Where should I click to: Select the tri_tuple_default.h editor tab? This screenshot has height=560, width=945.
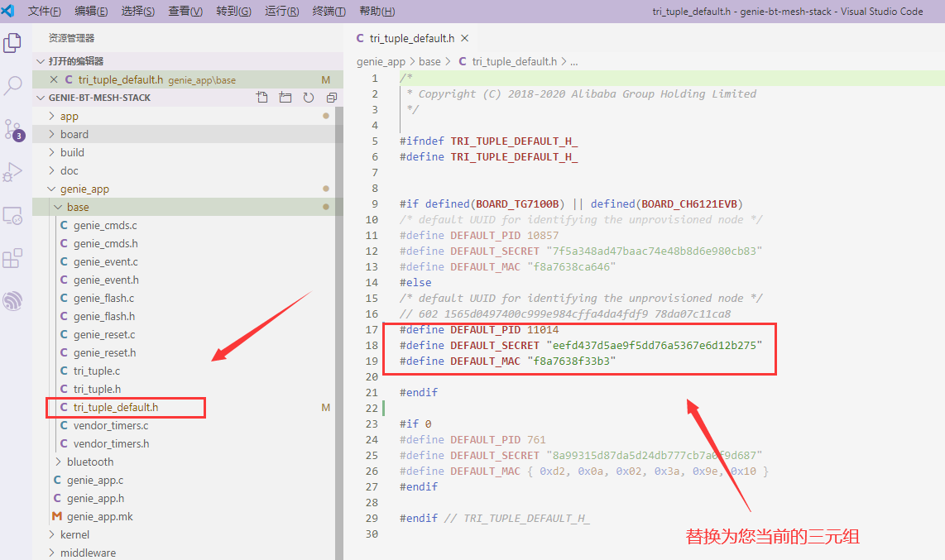(x=411, y=38)
